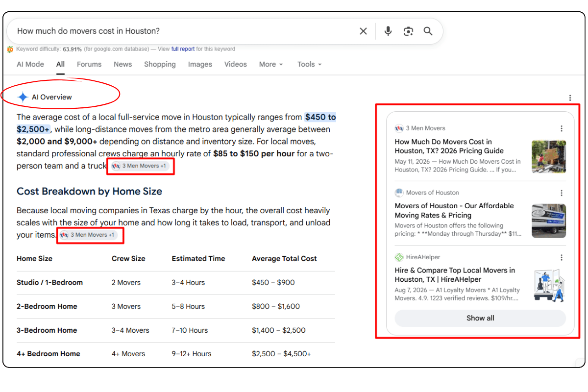Click the Movers of Houston favicon
Viewport: 588px width, 392px height.
coord(399,193)
